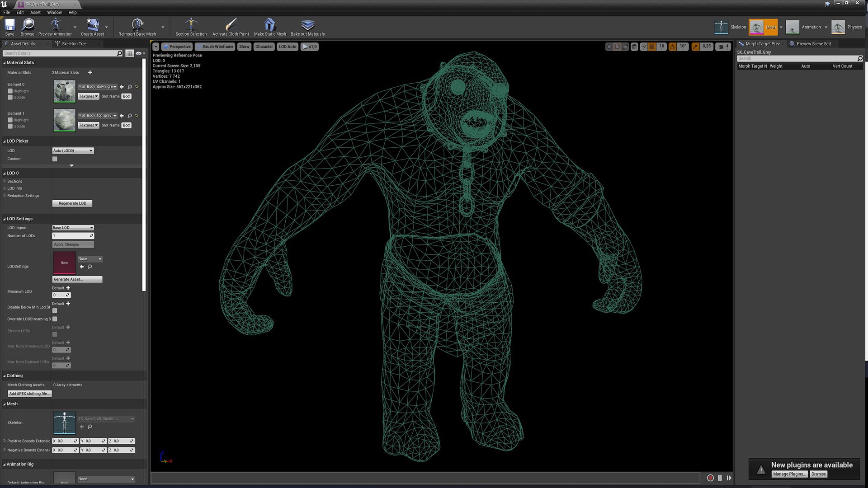The image size is (868, 488).
Task: Enable Isolate for Element 1
Action: coord(10,126)
